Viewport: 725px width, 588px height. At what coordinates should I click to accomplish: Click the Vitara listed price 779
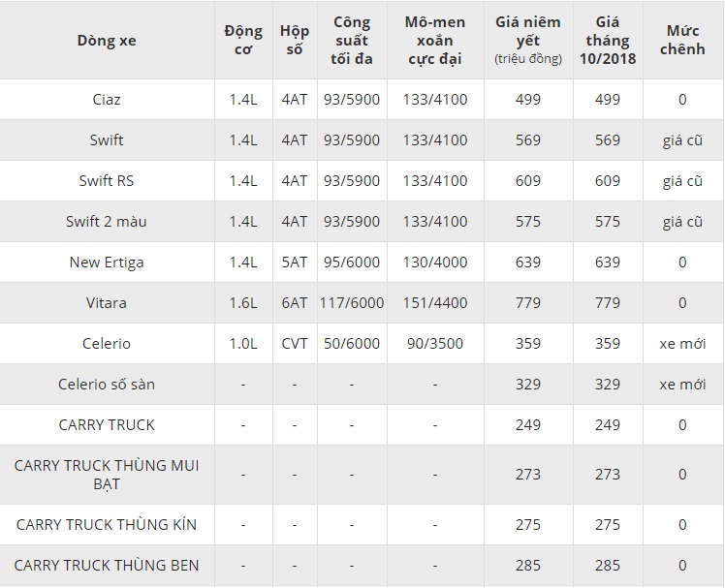529,303
